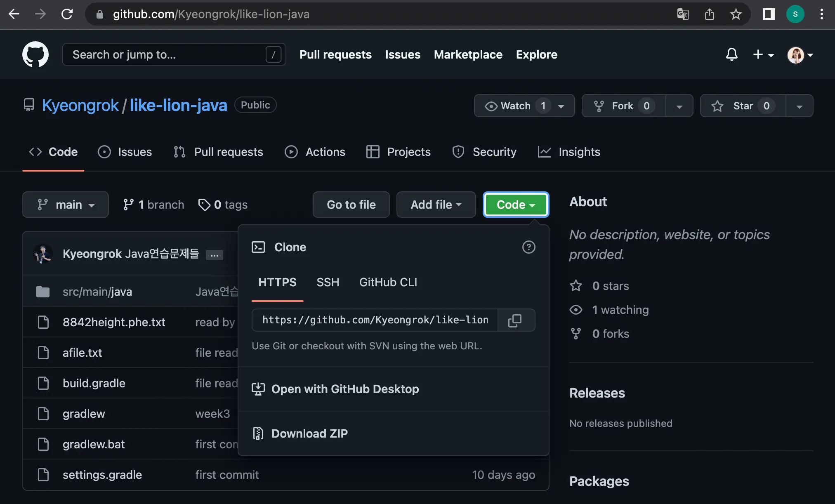The image size is (835, 504).
Task: Open the build.gradle file
Action: click(94, 383)
